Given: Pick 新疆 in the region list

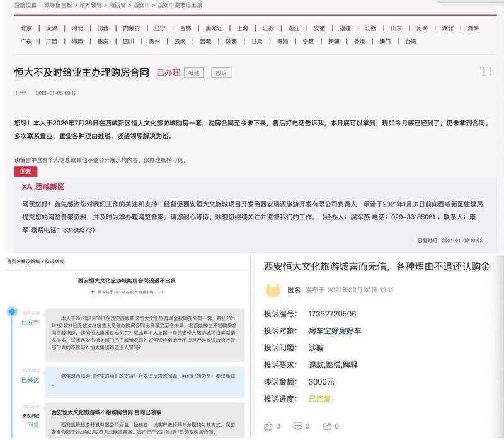Looking at the screenshot, I should pyautogui.click(x=334, y=42).
